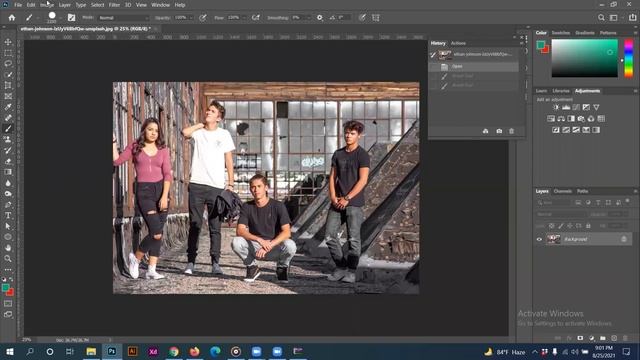Viewport: 640px width, 360px height.
Task: Create new snapshot camera icon in History
Action: 499,131
